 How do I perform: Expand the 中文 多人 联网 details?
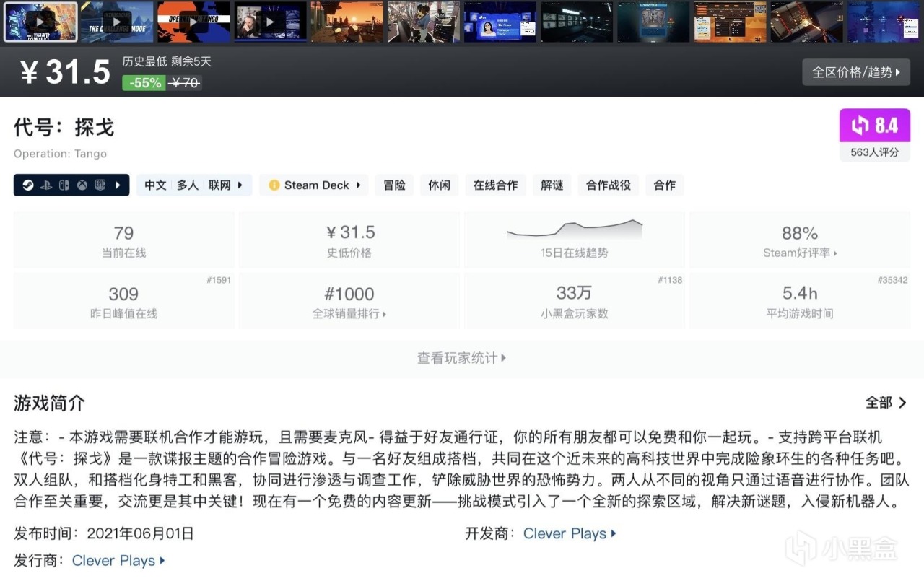194,185
